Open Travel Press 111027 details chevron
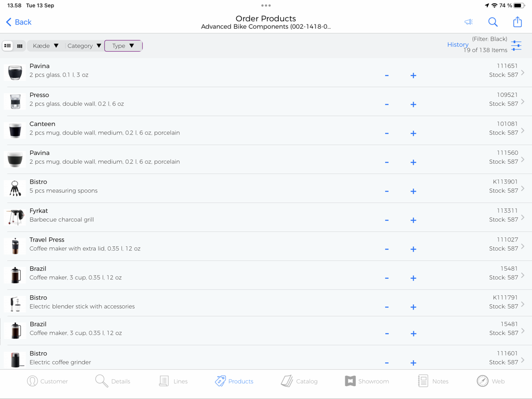 click(523, 246)
